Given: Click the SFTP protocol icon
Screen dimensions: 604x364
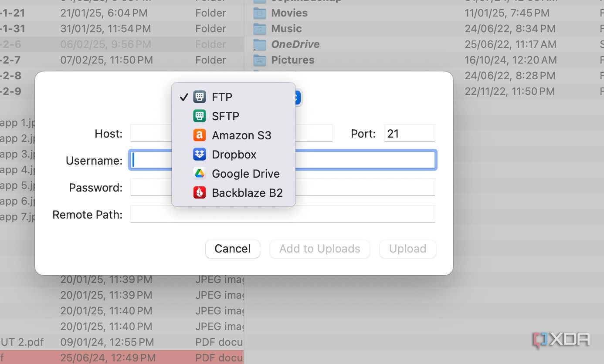Looking at the screenshot, I should click(x=199, y=116).
